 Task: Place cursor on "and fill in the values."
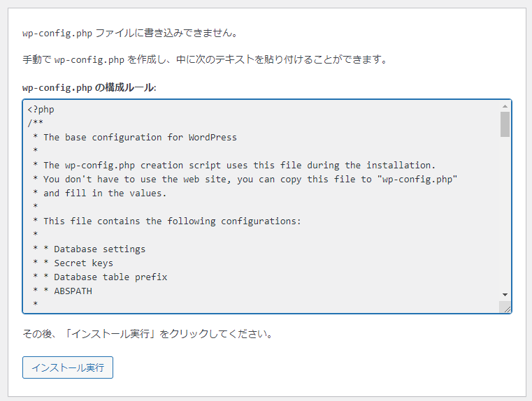105,194
